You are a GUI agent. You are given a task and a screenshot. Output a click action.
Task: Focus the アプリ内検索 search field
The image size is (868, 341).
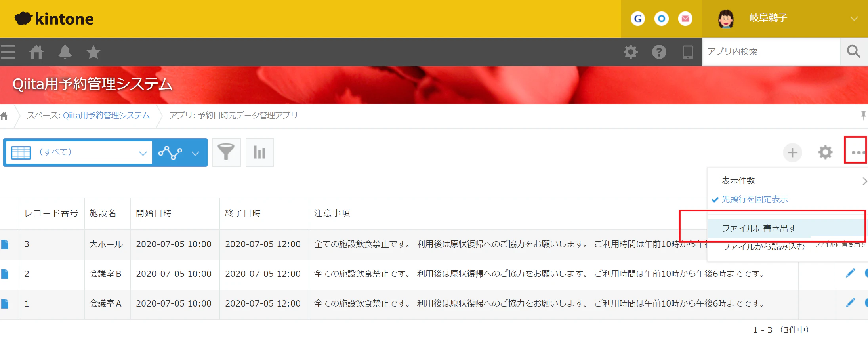click(x=771, y=51)
